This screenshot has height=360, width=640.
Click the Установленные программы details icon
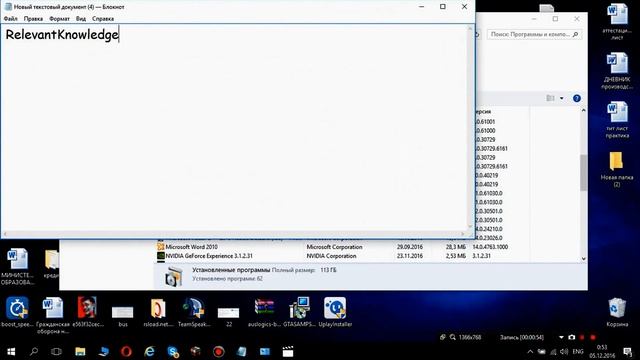[x=174, y=276]
